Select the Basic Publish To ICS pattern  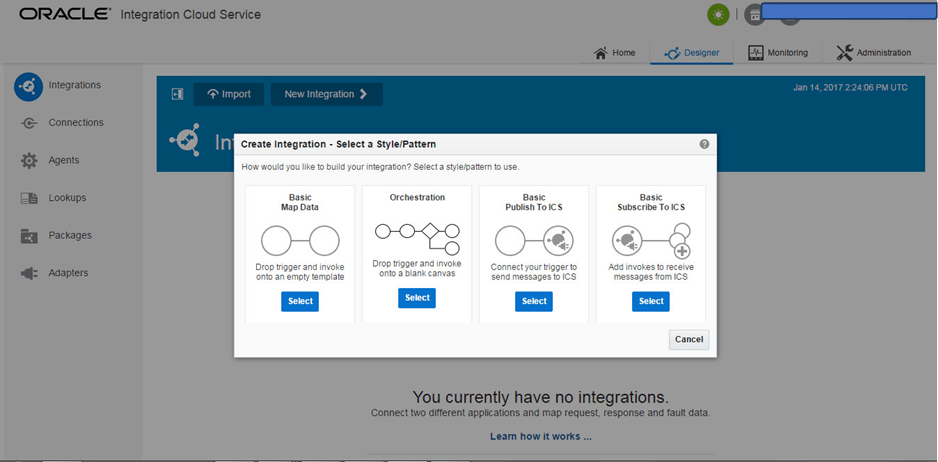[x=534, y=302]
